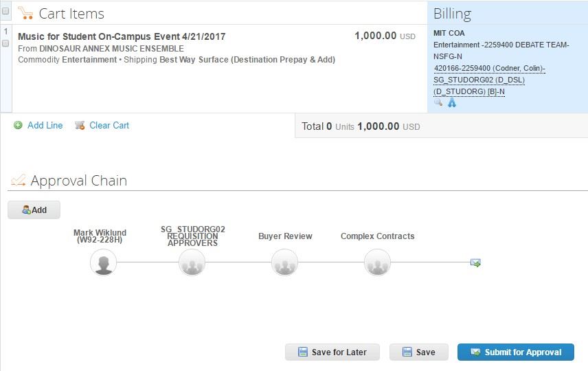
Task: Click the Approval Chain section icon
Action: (19, 181)
